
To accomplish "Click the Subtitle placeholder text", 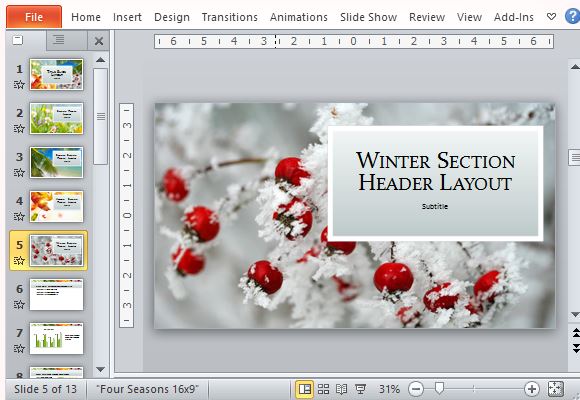I will click(x=435, y=206).
